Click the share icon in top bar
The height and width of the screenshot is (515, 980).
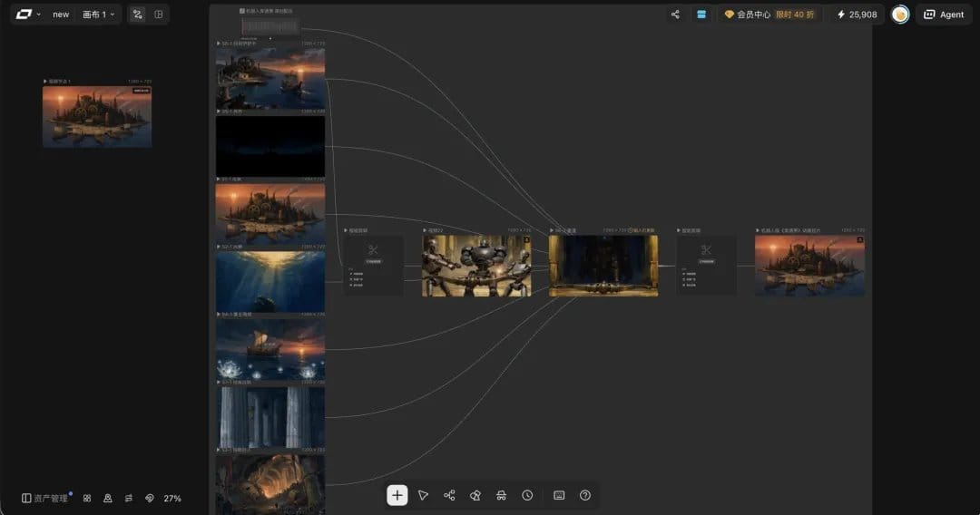point(675,15)
